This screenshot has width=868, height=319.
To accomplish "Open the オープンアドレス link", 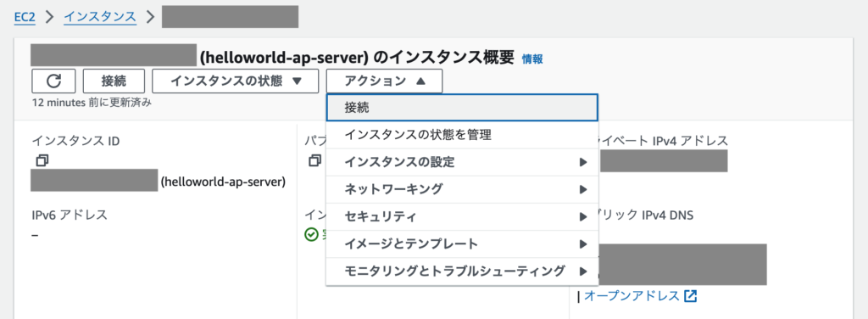I will click(632, 296).
